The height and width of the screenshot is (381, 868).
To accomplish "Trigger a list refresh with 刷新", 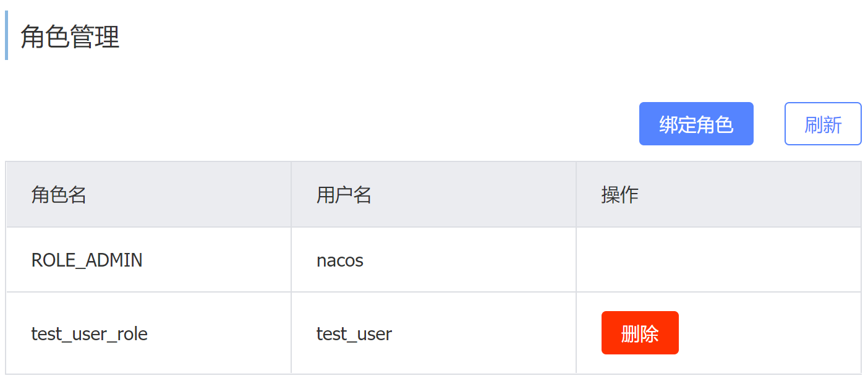I will tap(823, 124).
